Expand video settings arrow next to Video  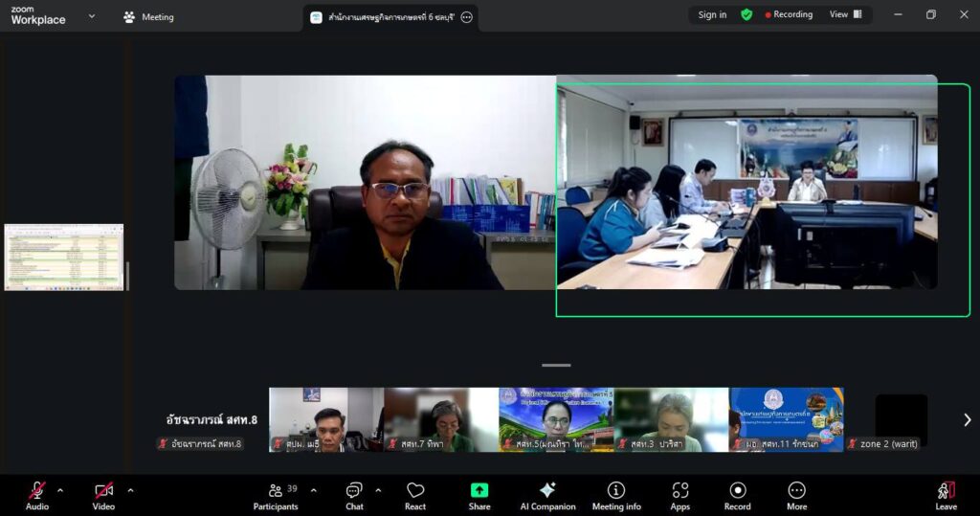[130, 490]
